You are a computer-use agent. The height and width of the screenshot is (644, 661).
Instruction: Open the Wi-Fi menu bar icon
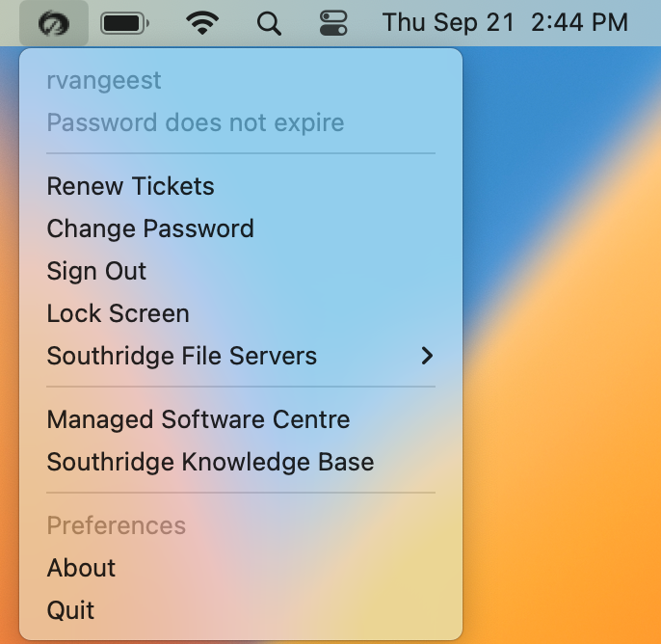(202, 23)
